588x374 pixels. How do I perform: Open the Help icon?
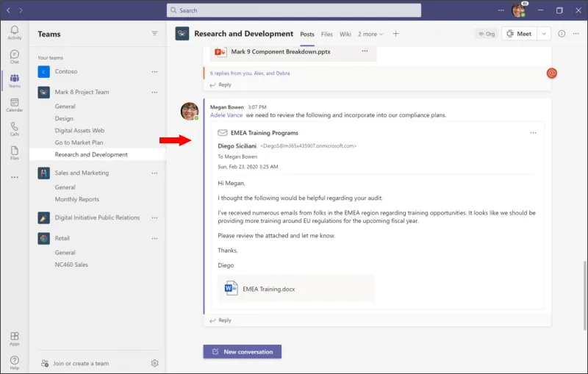click(x=14, y=362)
